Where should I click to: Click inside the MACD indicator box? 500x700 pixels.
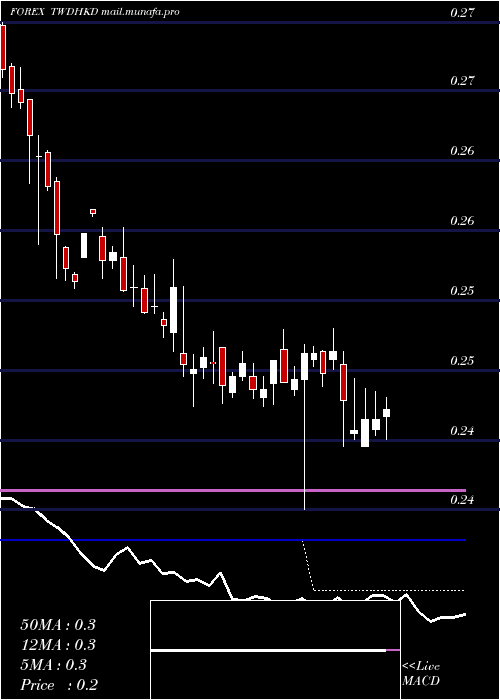click(275, 650)
